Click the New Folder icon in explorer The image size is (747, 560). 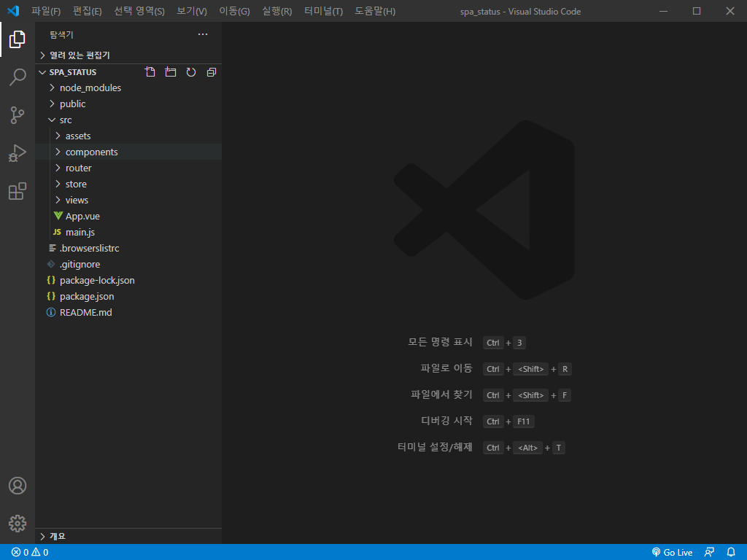tap(171, 72)
